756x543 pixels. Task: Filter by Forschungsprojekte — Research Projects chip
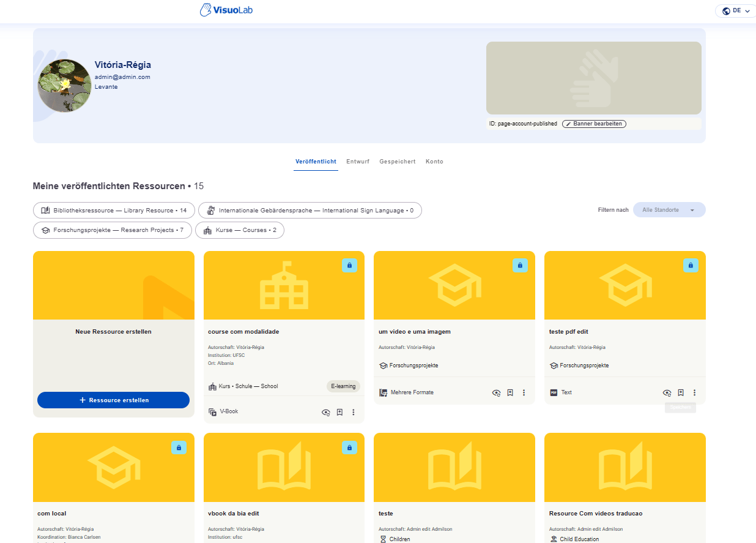pyautogui.click(x=113, y=230)
